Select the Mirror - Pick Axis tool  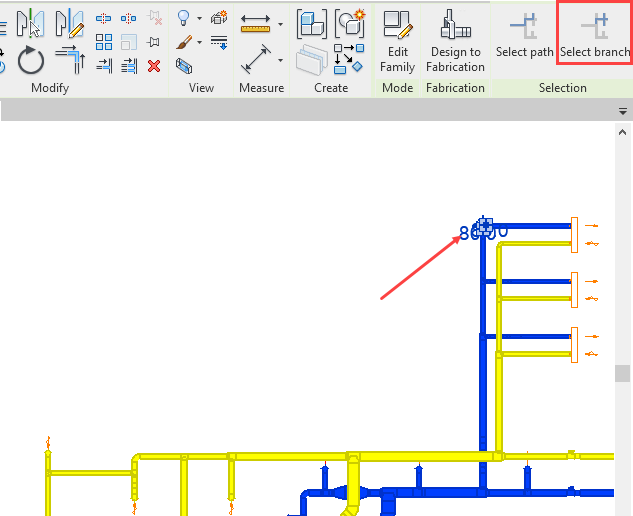(x=30, y=23)
